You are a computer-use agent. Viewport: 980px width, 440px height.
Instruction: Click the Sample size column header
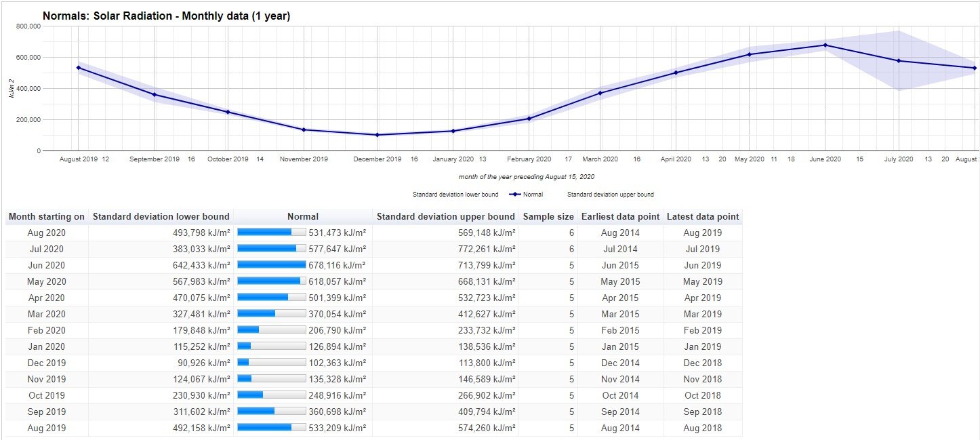pos(548,217)
